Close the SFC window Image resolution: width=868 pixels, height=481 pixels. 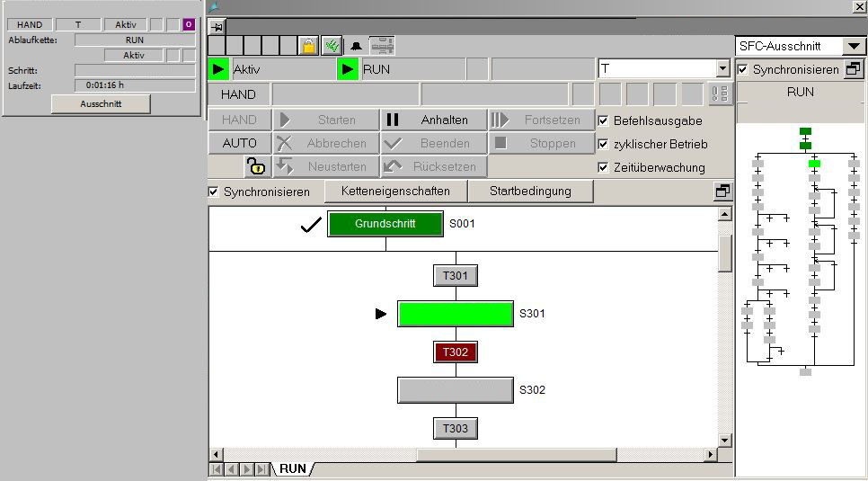tap(858, 6)
